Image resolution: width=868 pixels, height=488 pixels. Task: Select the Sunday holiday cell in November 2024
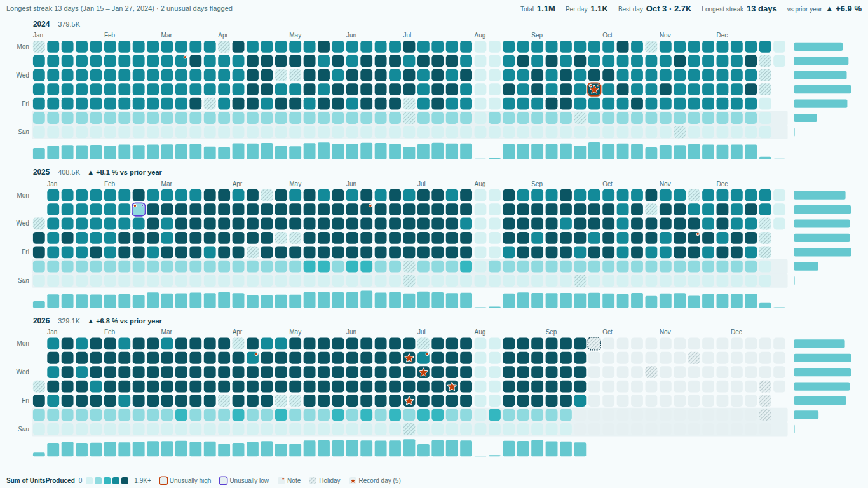[x=680, y=132]
